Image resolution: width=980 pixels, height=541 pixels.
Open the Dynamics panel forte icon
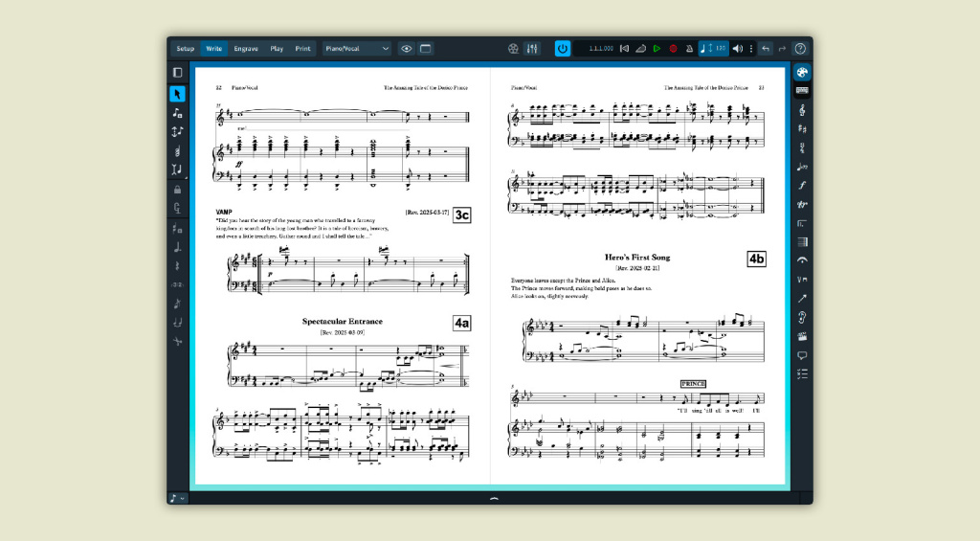tap(802, 185)
